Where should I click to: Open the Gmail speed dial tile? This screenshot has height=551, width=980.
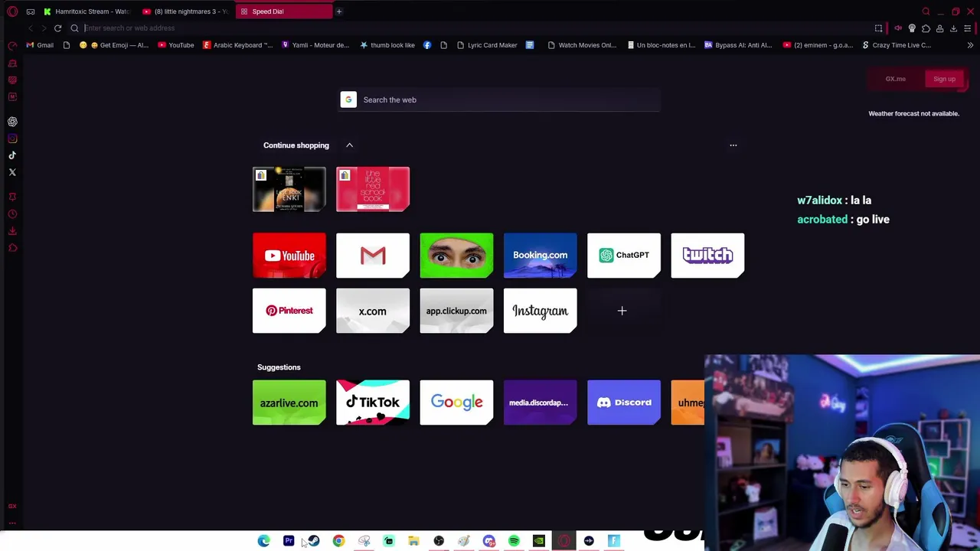[373, 256]
